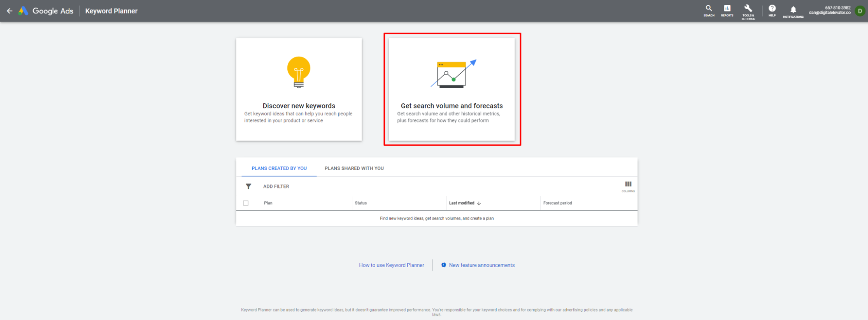
Task: Select Get search volume and forecasts card
Action: pos(452,89)
